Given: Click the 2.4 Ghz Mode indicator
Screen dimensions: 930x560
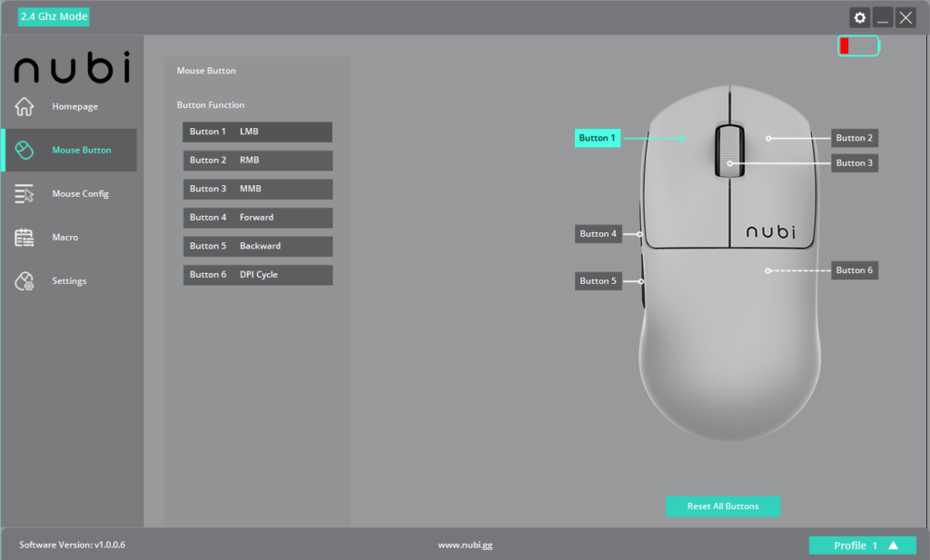Looking at the screenshot, I should [x=54, y=16].
